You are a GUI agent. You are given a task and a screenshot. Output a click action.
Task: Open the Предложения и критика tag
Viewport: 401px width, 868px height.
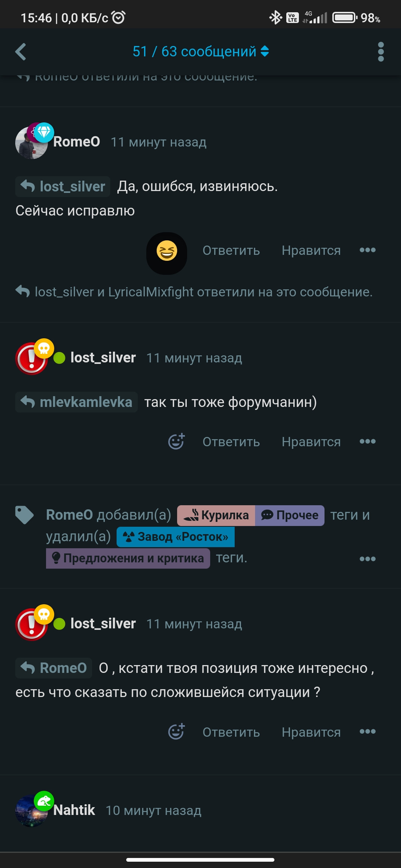tap(128, 558)
